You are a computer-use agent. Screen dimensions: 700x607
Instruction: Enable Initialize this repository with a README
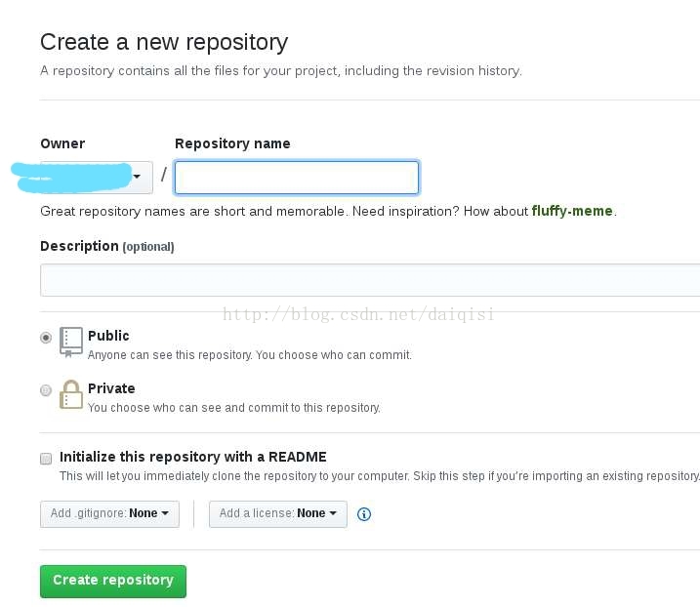pyautogui.click(x=46, y=459)
